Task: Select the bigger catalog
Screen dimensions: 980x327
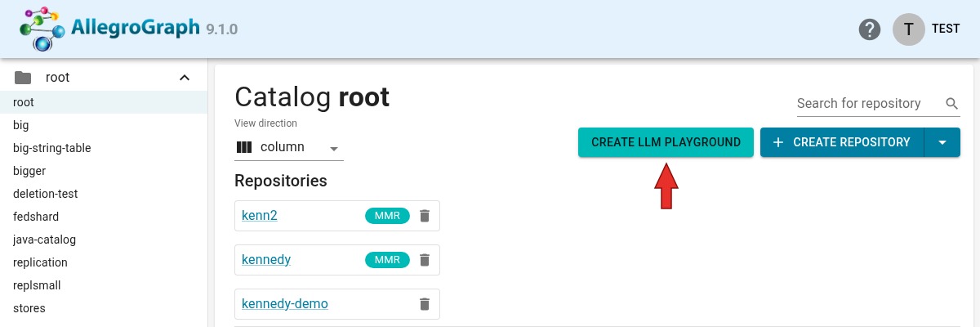Action: 104,171
